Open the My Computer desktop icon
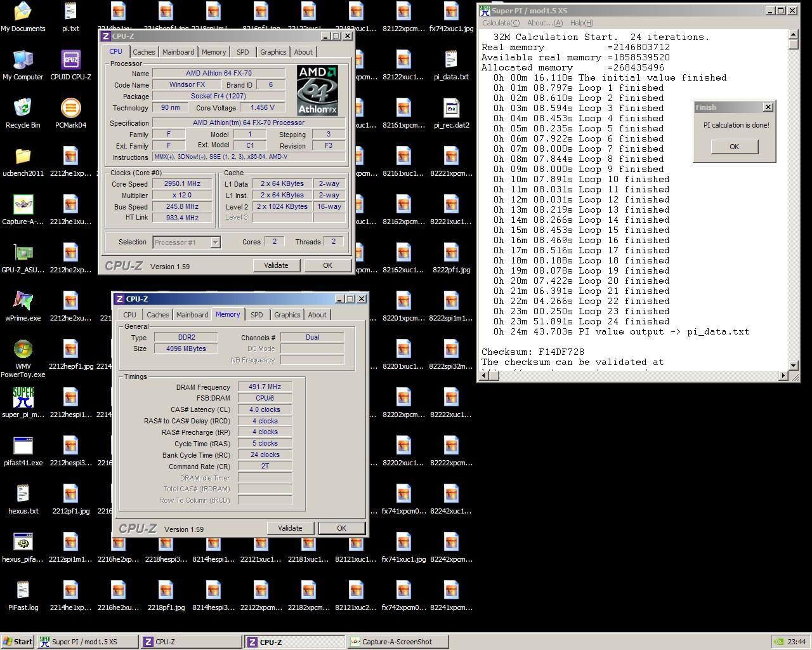This screenshot has height=650, width=812. (23, 65)
